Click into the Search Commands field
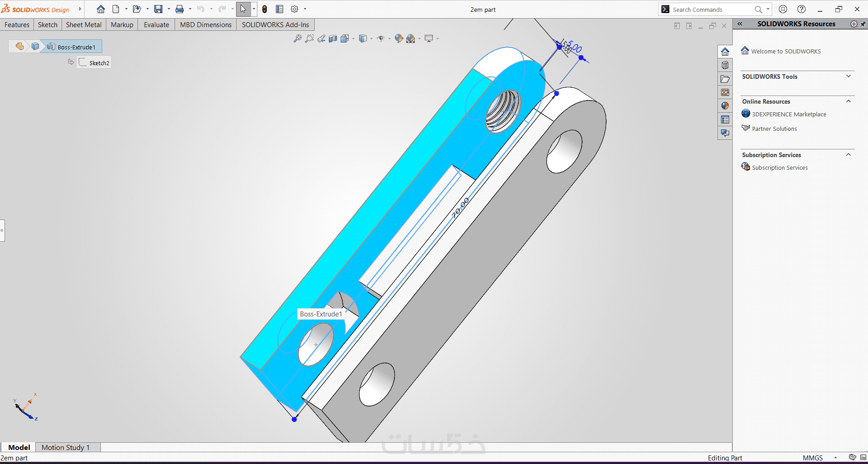Viewport: 868px width, 464px height. [711, 9]
